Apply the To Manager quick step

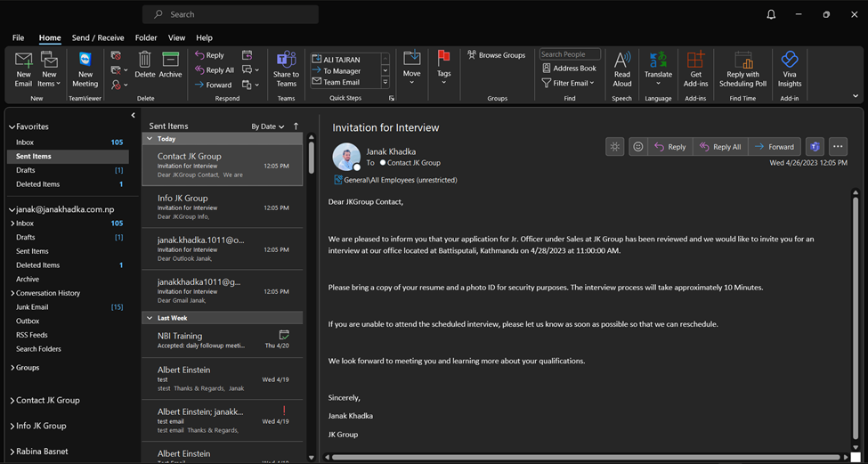(345, 71)
